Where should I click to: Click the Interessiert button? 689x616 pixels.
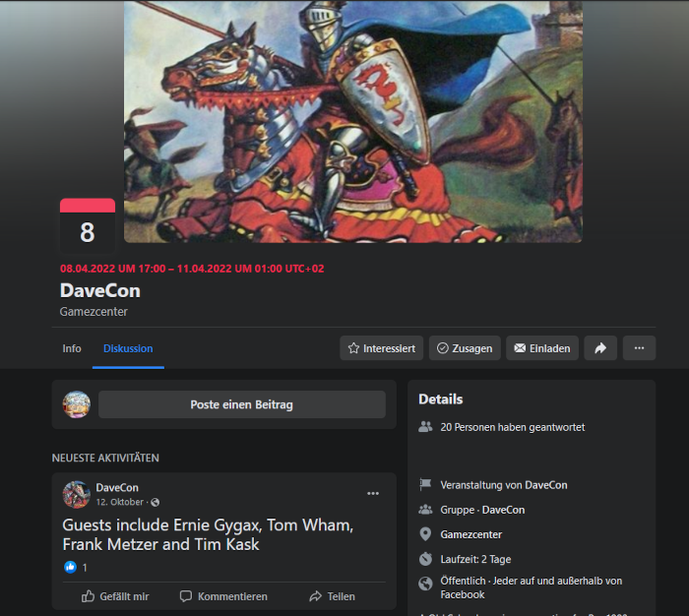[x=382, y=348]
